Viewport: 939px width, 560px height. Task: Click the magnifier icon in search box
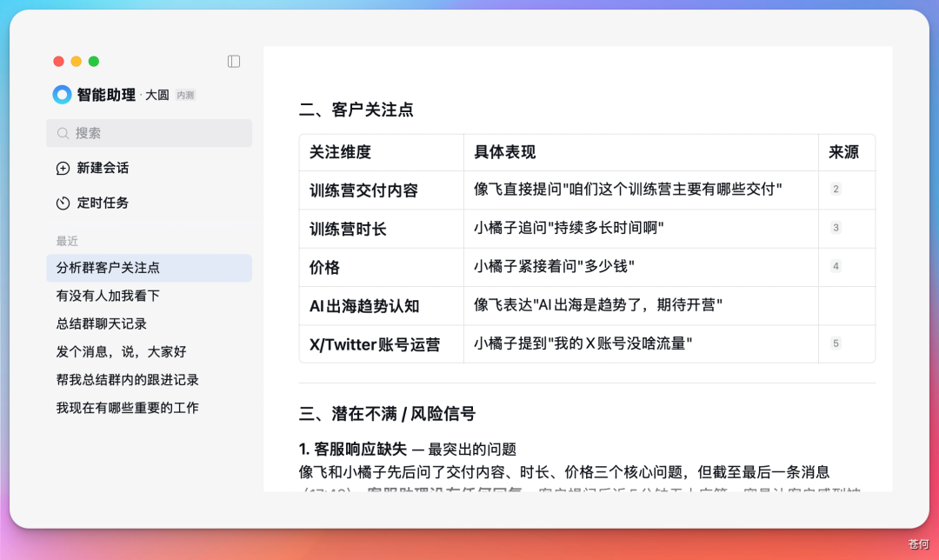tap(63, 133)
